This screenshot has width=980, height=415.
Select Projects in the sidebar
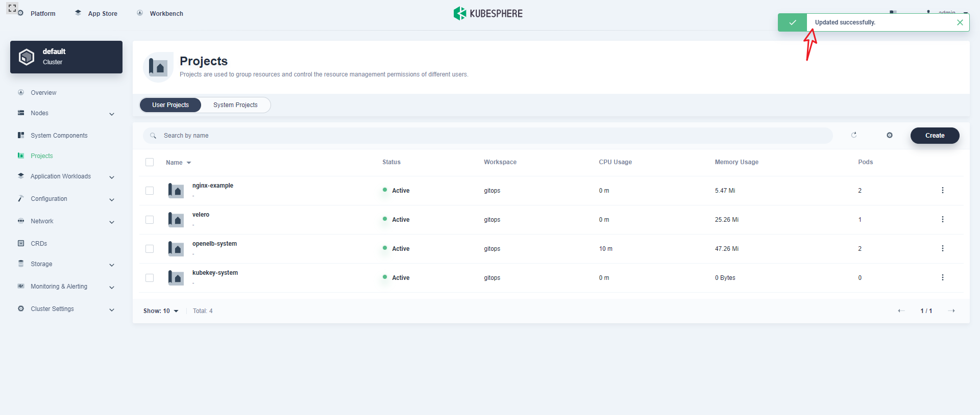pos(42,156)
